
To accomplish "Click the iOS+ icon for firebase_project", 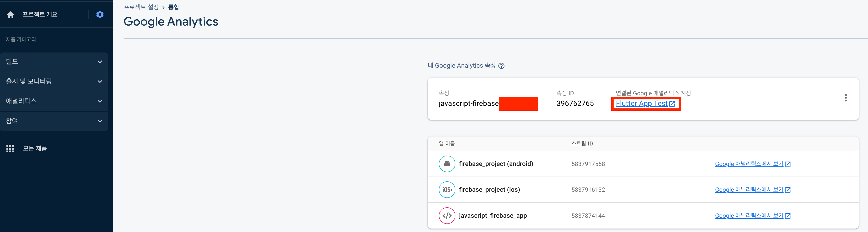I will (447, 190).
